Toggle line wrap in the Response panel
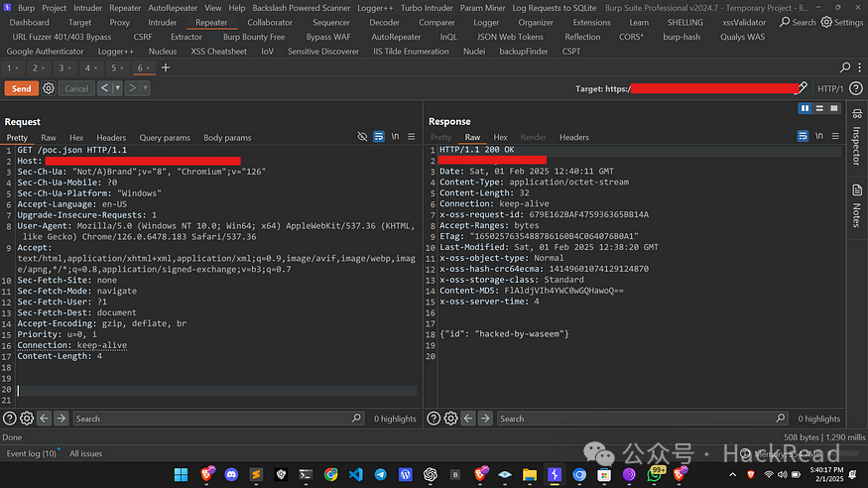868x488 pixels. click(803, 136)
